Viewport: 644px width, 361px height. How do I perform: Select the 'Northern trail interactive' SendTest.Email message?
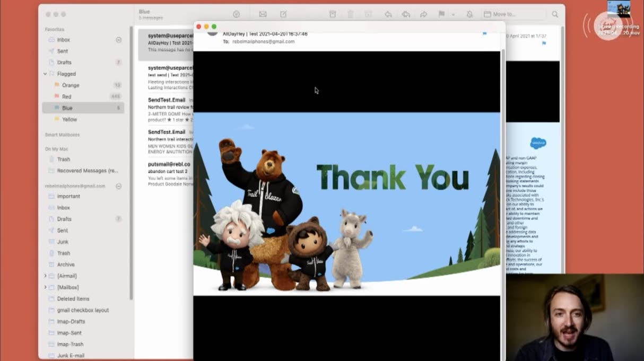pos(166,142)
